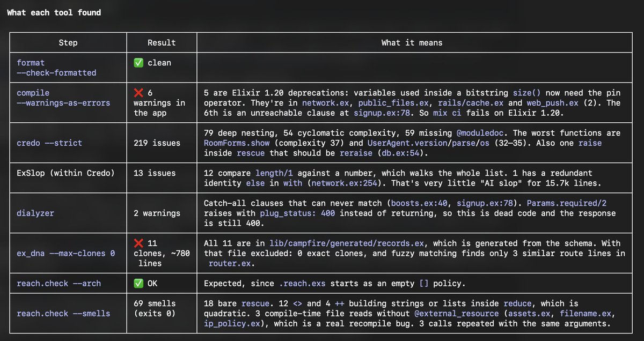Click the 'credo --strict' step cell
This screenshot has height=341, width=644.
coord(68,143)
